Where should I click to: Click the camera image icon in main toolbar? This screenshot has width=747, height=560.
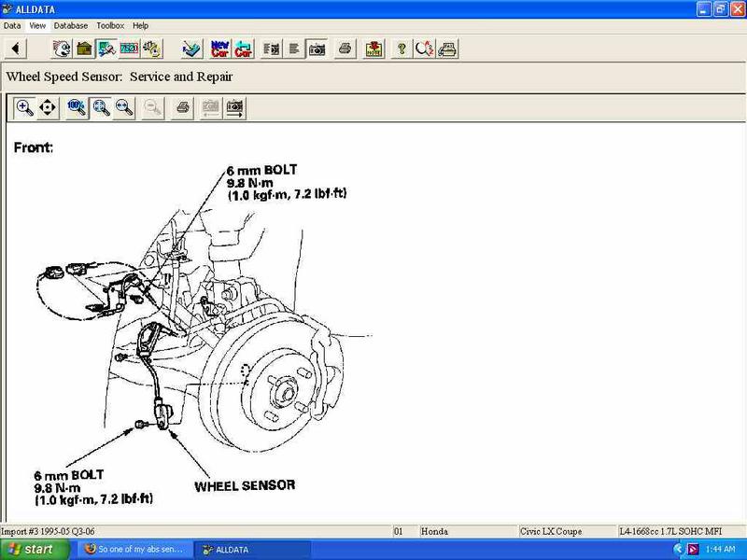(x=317, y=49)
